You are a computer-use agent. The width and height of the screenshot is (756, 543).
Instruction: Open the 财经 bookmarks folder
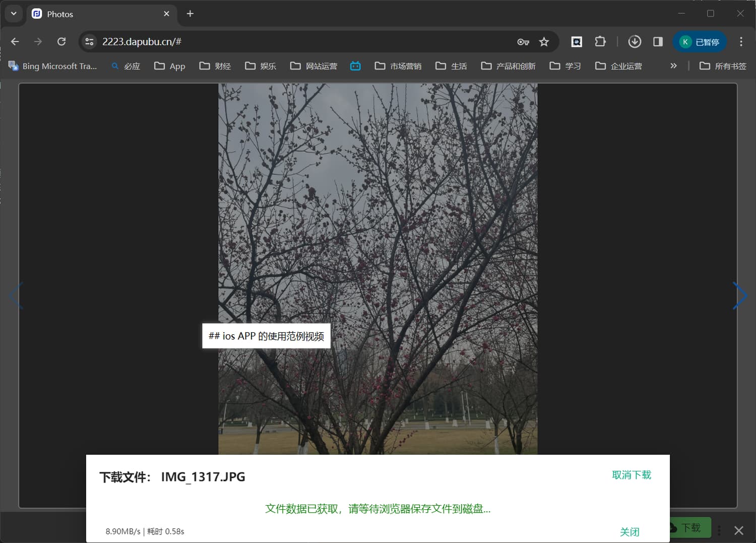pyautogui.click(x=215, y=66)
